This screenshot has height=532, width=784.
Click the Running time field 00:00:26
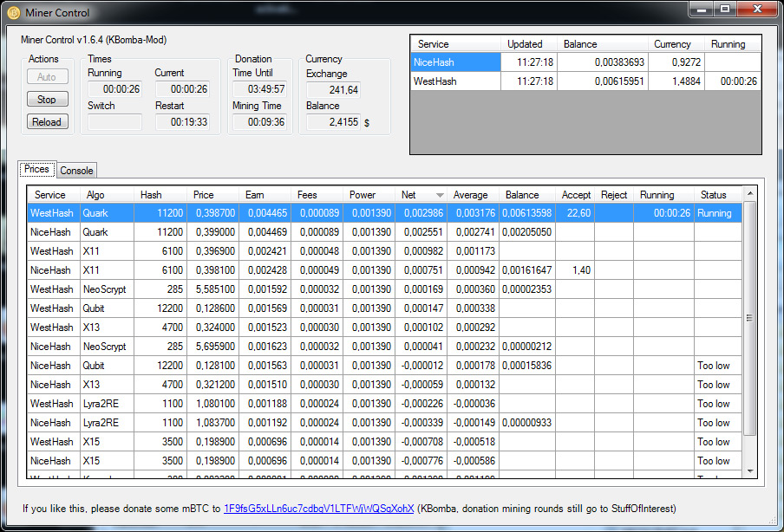click(x=115, y=89)
